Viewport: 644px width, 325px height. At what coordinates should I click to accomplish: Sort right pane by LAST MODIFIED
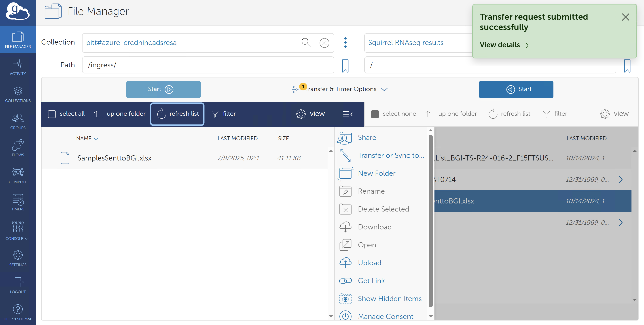[x=586, y=138]
